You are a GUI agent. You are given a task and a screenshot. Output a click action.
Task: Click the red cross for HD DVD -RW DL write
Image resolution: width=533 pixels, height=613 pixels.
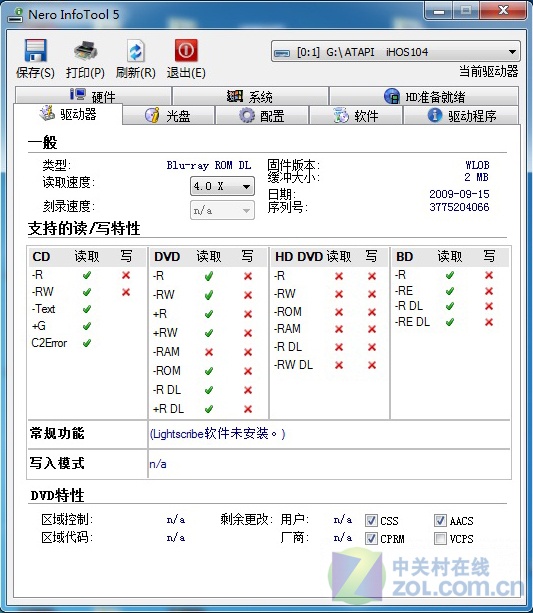372,365
